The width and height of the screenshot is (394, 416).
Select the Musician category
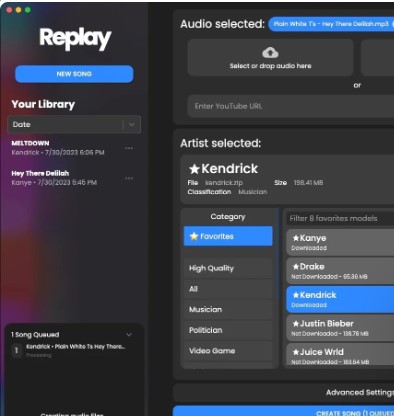(x=228, y=310)
